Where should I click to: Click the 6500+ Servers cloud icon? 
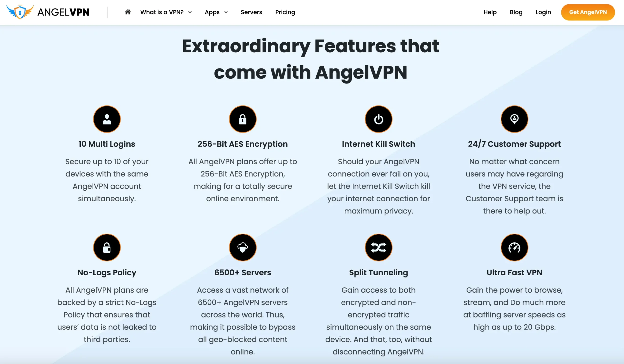(x=242, y=247)
